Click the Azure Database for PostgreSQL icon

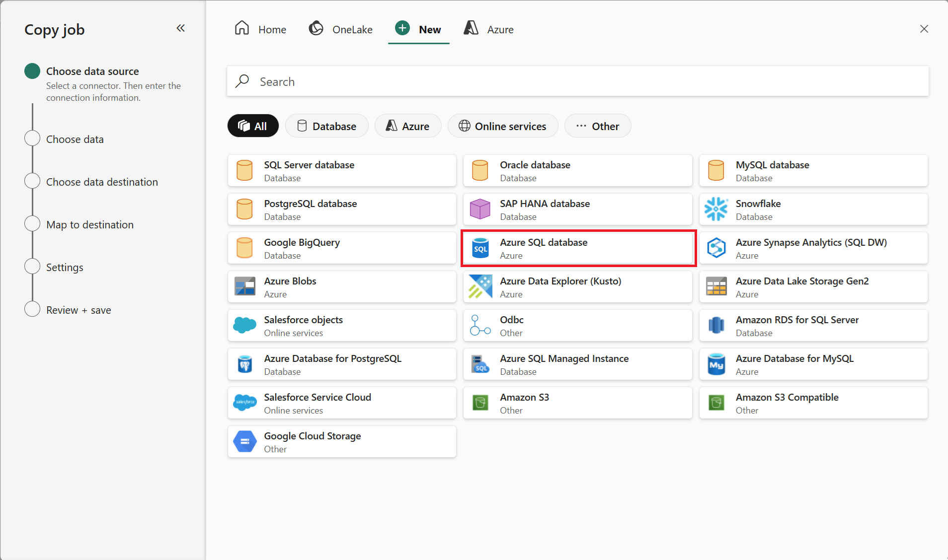(244, 364)
